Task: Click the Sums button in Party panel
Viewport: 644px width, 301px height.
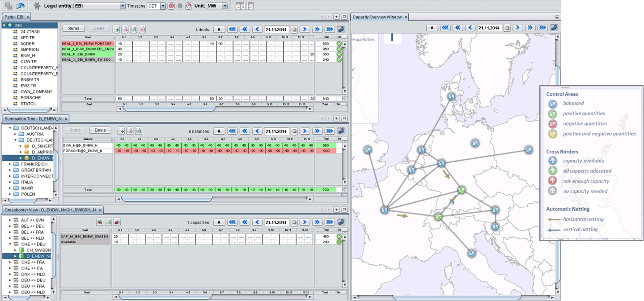Action: [74, 29]
